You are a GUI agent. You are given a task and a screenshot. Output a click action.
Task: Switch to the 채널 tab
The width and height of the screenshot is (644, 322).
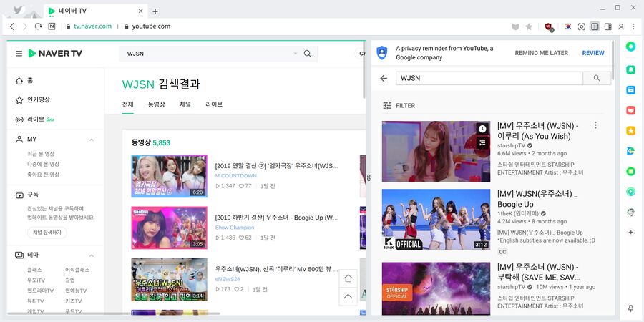click(185, 104)
